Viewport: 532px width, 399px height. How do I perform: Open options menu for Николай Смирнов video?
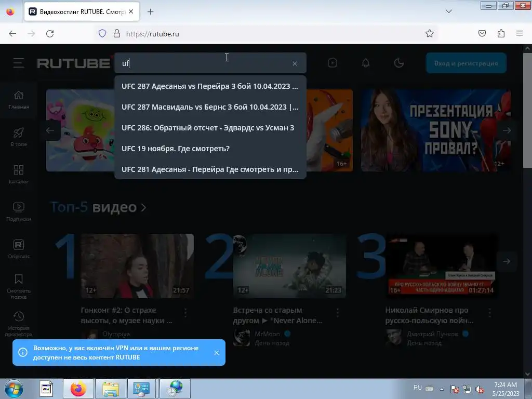click(x=489, y=312)
